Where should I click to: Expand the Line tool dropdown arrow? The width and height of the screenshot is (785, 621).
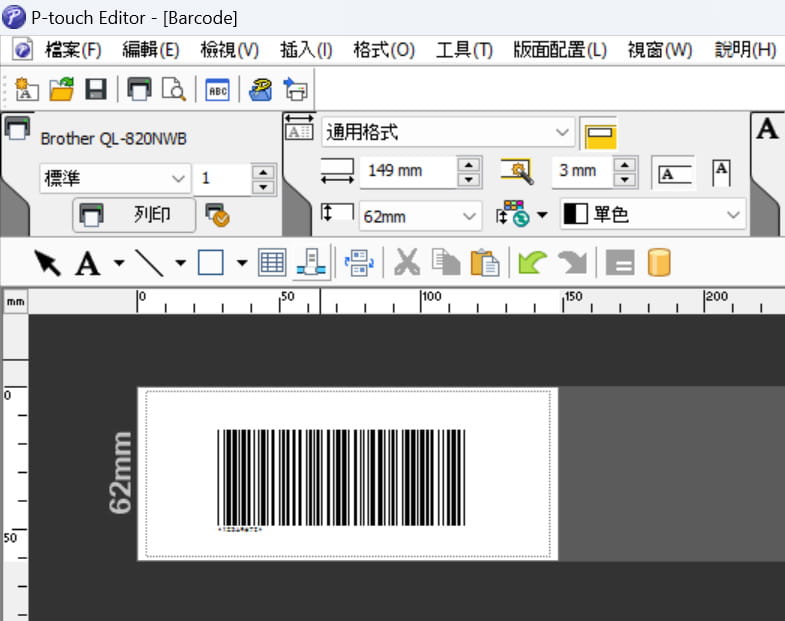(x=180, y=263)
